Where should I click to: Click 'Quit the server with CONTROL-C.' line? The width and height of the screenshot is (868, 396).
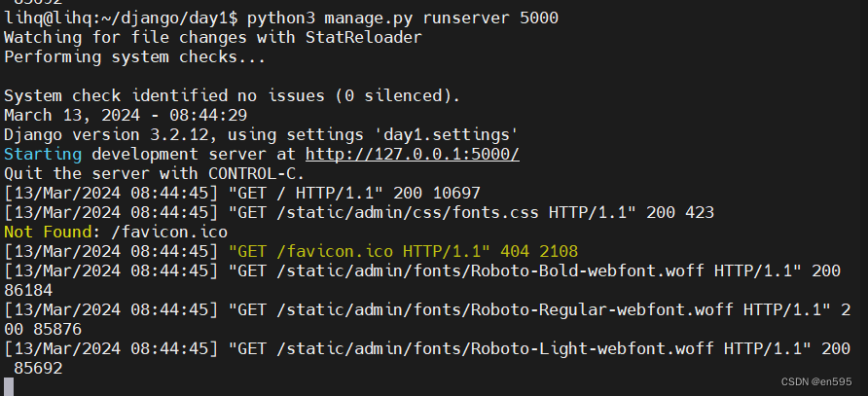pos(155,173)
